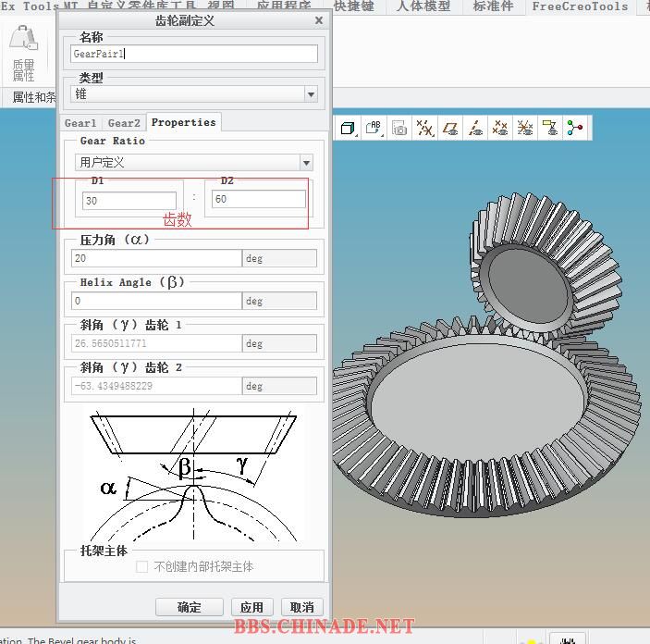Image resolution: width=650 pixels, height=644 pixels.
Task: Enable 不创建内部托架主体 checkbox
Action: [141, 566]
